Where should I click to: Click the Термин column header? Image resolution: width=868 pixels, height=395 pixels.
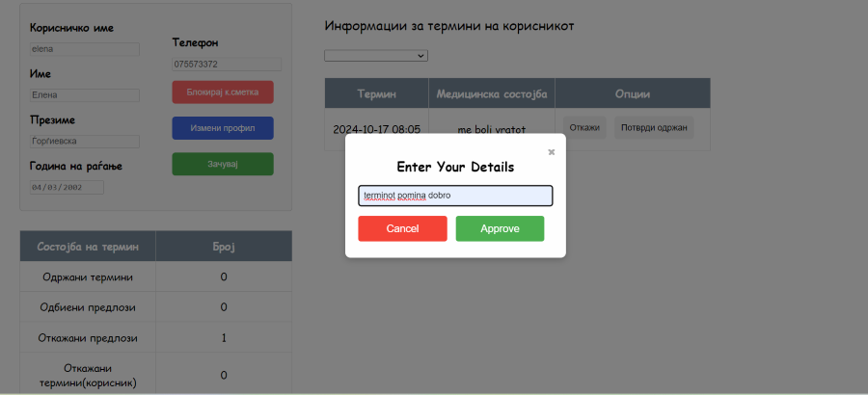[376, 94]
